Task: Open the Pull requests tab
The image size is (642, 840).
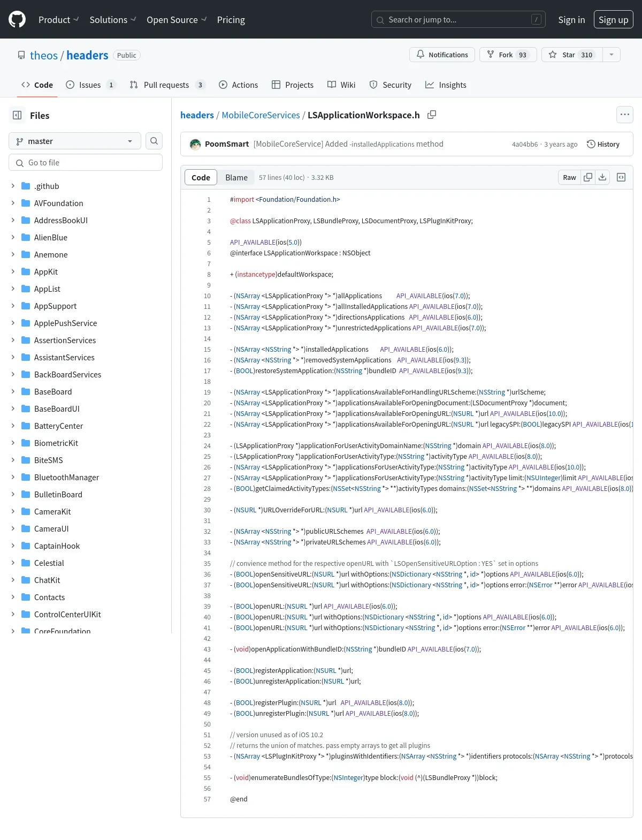Action: click(167, 85)
